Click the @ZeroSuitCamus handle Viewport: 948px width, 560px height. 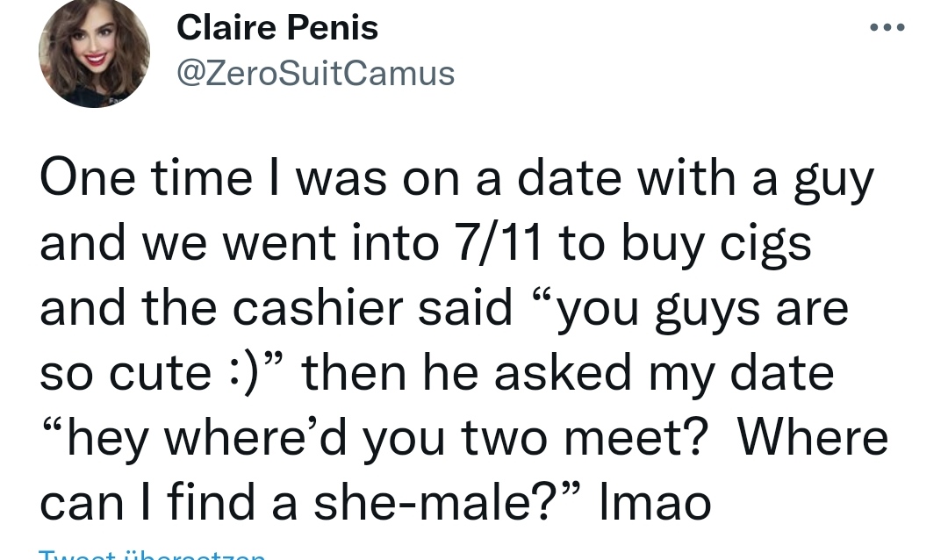[x=316, y=74]
